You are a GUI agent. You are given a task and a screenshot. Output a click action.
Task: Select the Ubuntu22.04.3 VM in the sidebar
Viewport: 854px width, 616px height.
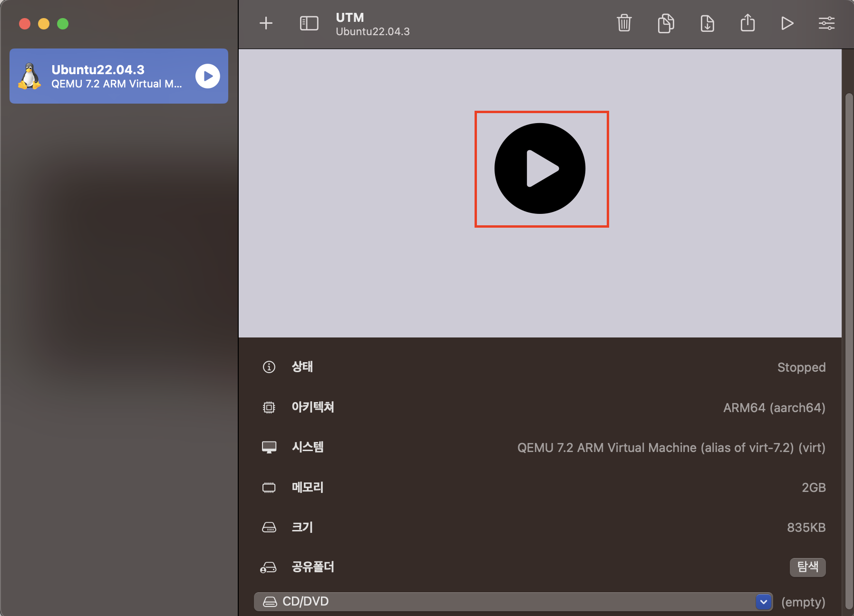tap(119, 76)
